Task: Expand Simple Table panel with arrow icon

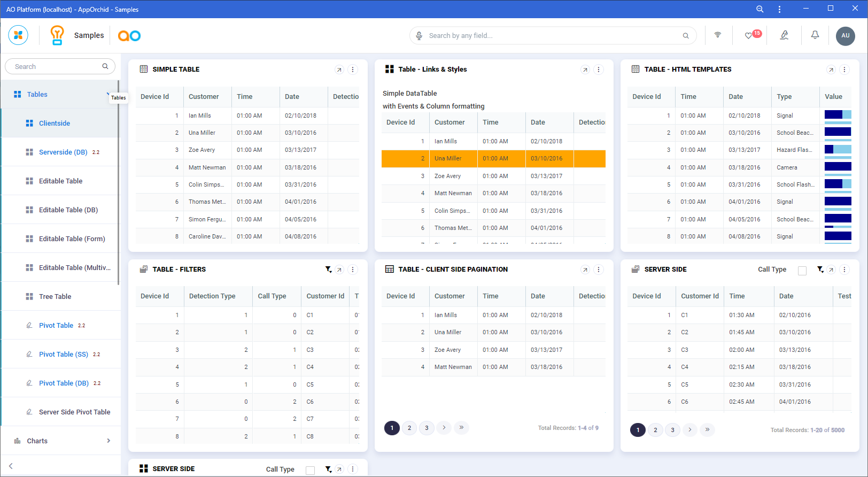Action: point(339,70)
